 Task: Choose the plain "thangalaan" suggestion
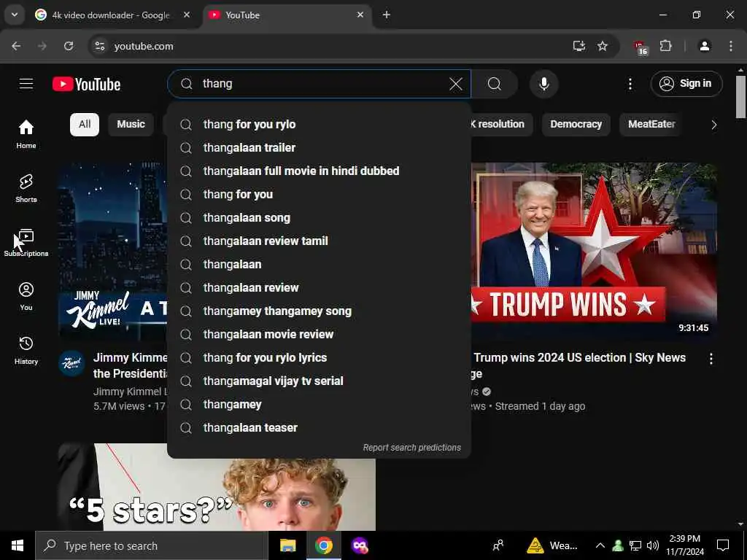(320, 264)
